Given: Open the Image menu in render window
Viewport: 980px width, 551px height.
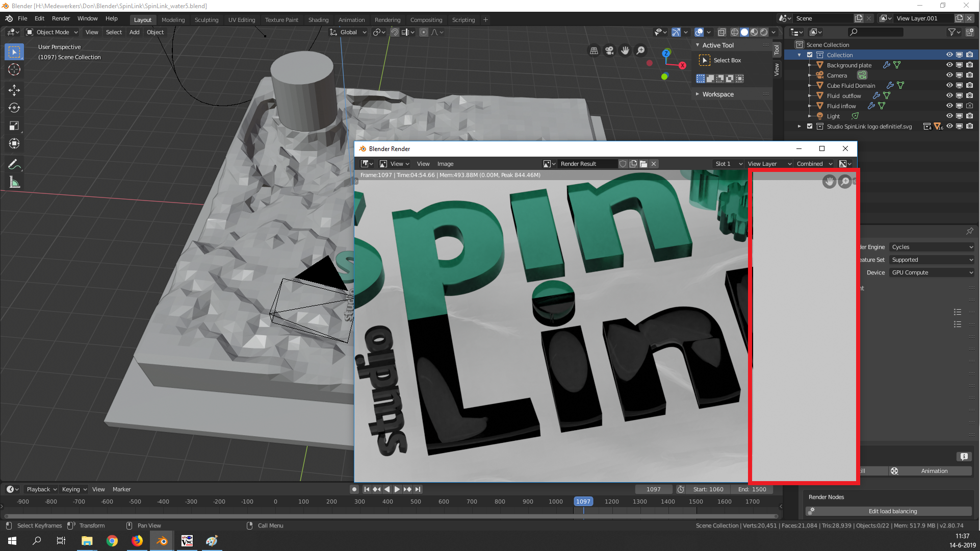Looking at the screenshot, I should 445,164.
